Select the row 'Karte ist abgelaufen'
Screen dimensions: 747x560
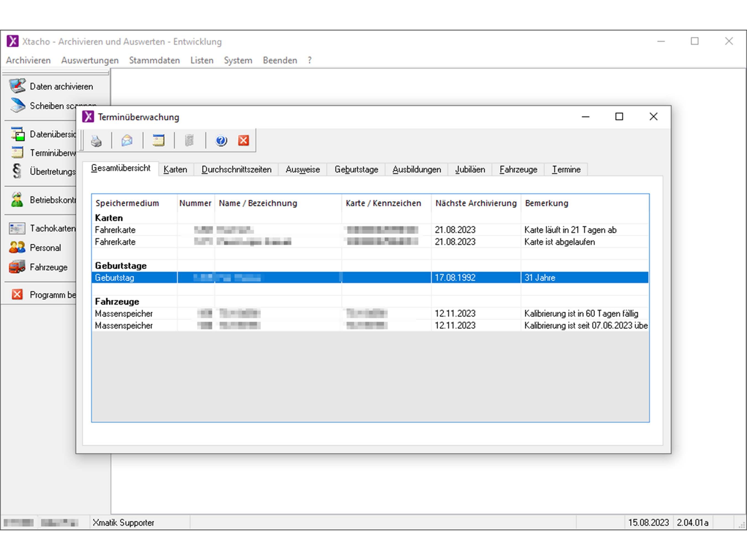pos(370,242)
